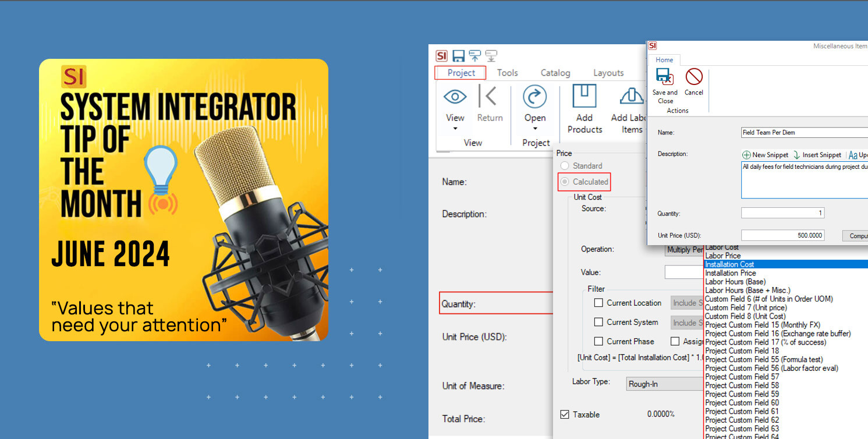Click the check-in upload arrow icon
The image size is (868, 439).
[475, 56]
